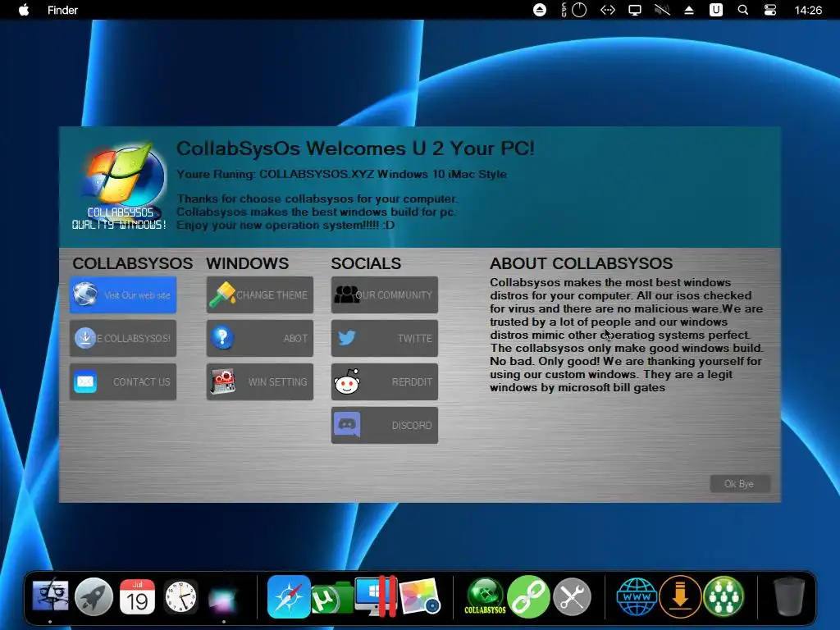The image size is (840, 630).
Task: Open the ABOT help button
Action: coord(260,338)
